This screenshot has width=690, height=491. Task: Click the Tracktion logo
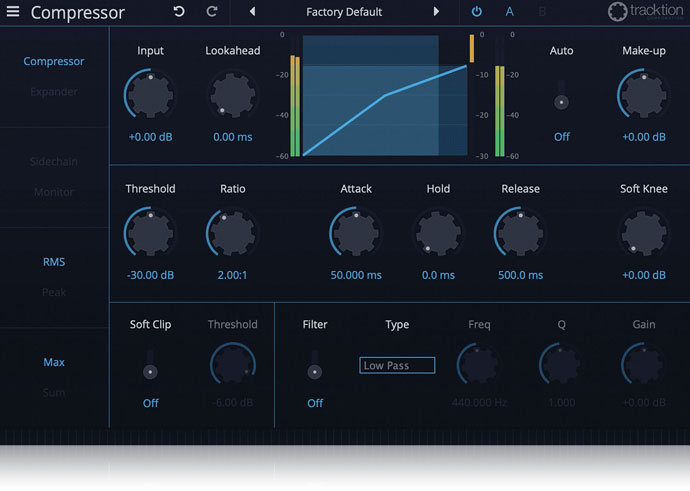[646, 13]
